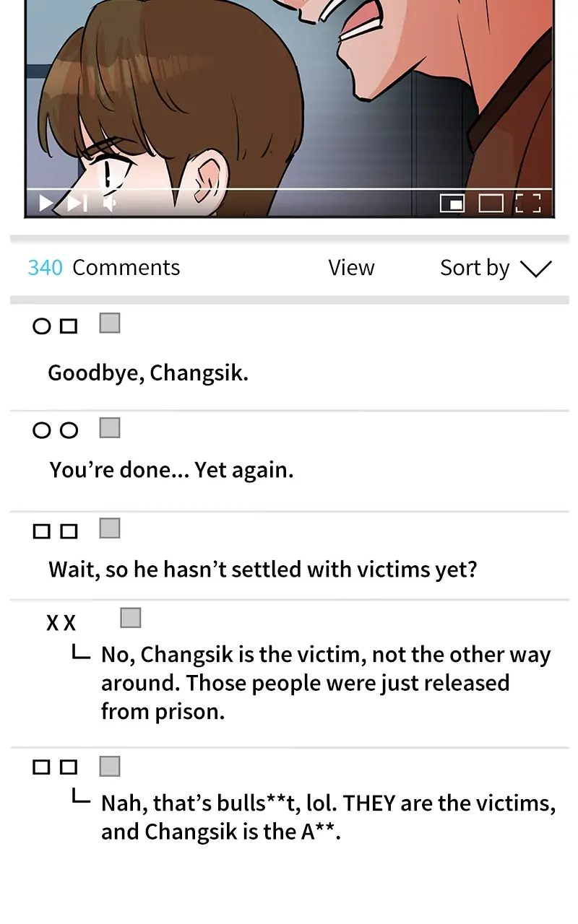Enter fullscreen mode icon
The image size is (578, 924).
tap(528, 204)
